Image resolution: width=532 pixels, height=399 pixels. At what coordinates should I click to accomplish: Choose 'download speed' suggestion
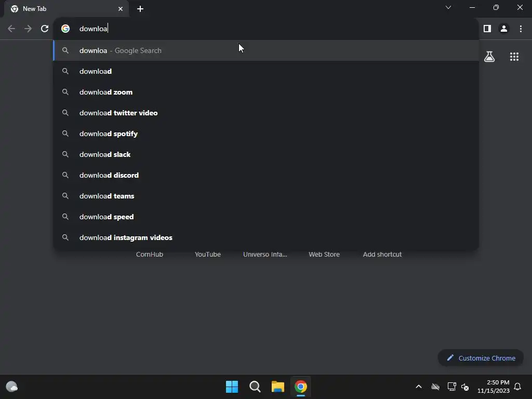pos(267,217)
